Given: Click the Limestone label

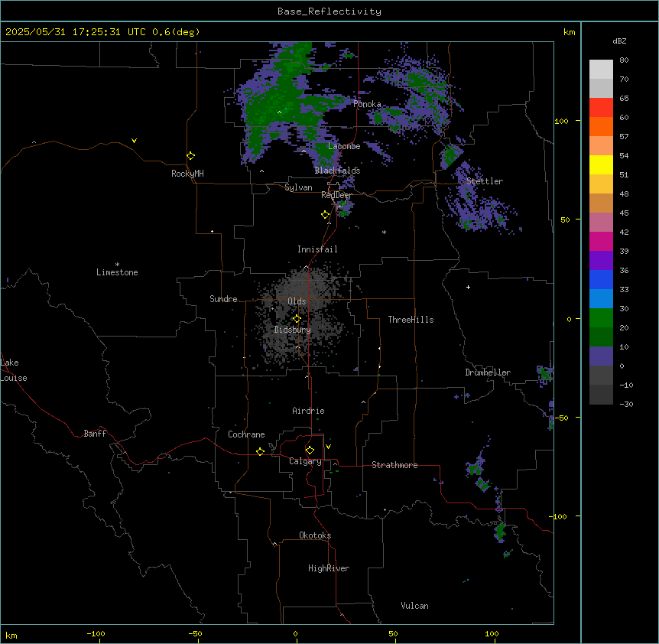Looking at the screenshot, I should point(117,272).
